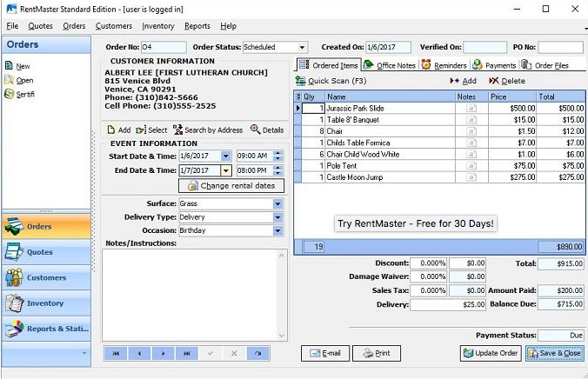This screenshot has width=588, height=379.
Task: Open notes for Jurassic Park Slide
Action: (471, 109)
